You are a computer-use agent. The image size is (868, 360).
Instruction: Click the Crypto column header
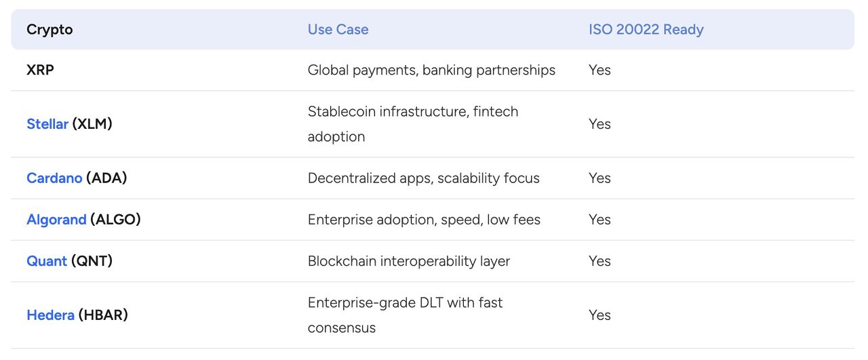click(x=50, y=30)
